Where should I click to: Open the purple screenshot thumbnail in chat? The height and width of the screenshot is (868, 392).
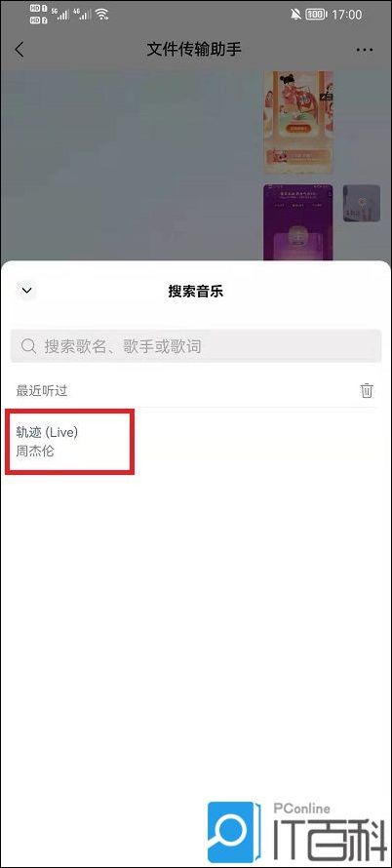[x=298, y=222]
